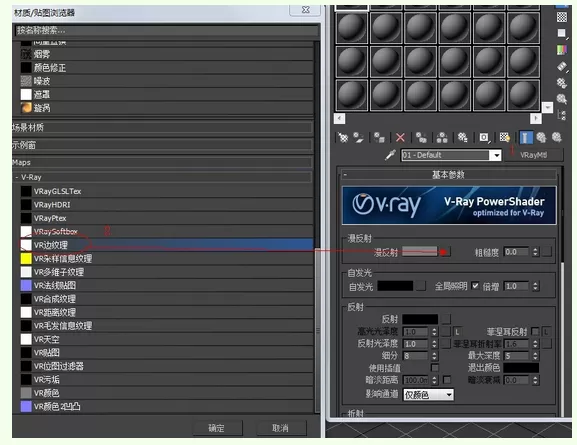Select VR法线贴图 in the map list

(x=167, y=285)
